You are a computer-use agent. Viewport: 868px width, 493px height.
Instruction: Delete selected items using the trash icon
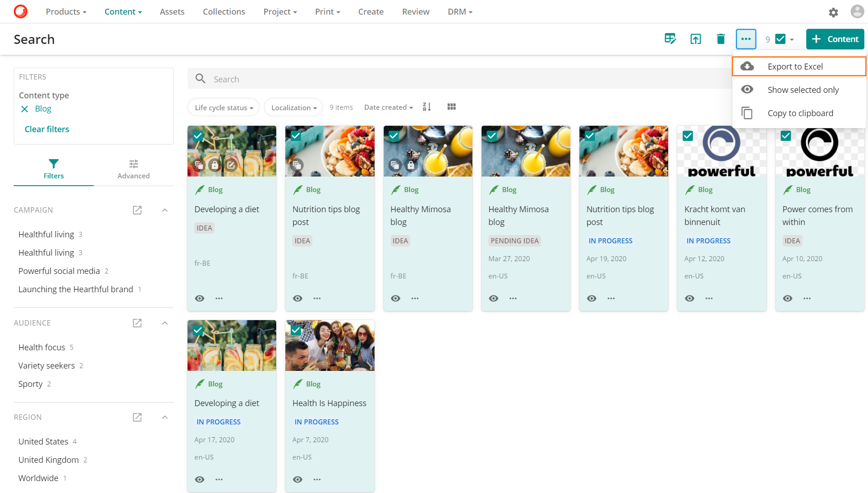720,39
